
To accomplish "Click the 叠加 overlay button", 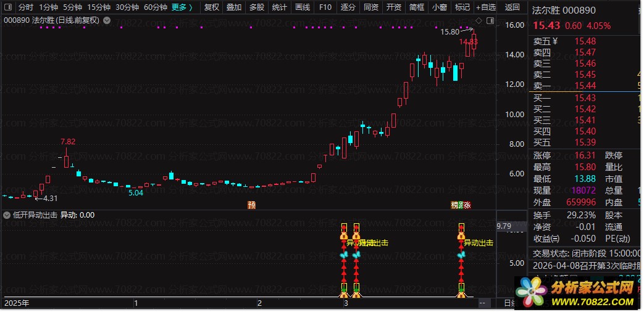I will coord(234,7).
